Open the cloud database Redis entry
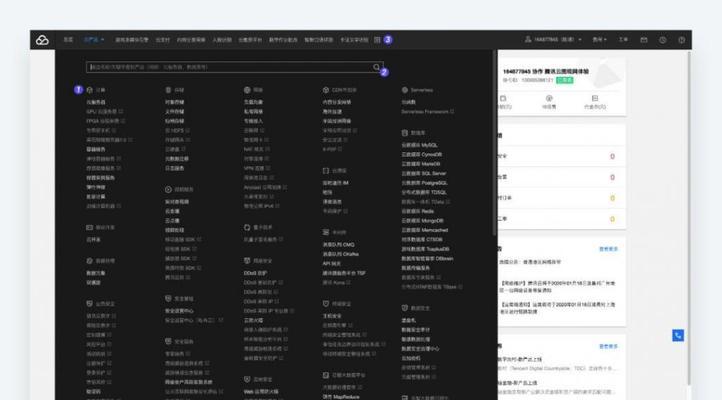The height and width of the screenshot is (400, 722). [418, 211]
